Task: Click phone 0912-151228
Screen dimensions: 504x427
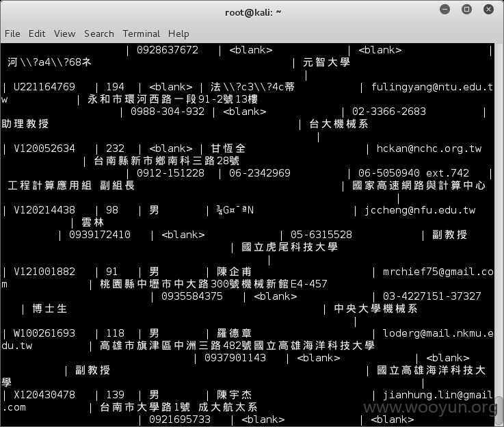Action: tap(170, 173)
